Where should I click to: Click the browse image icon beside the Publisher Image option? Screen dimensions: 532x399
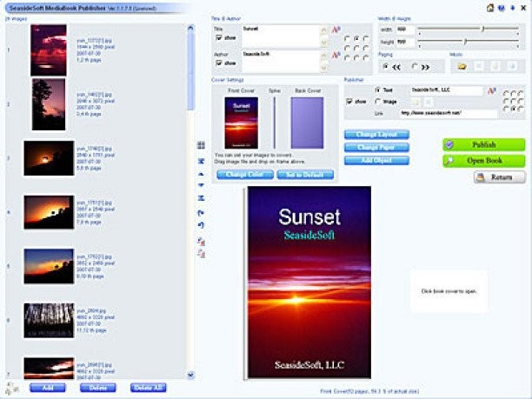click(x=416, y=102)
